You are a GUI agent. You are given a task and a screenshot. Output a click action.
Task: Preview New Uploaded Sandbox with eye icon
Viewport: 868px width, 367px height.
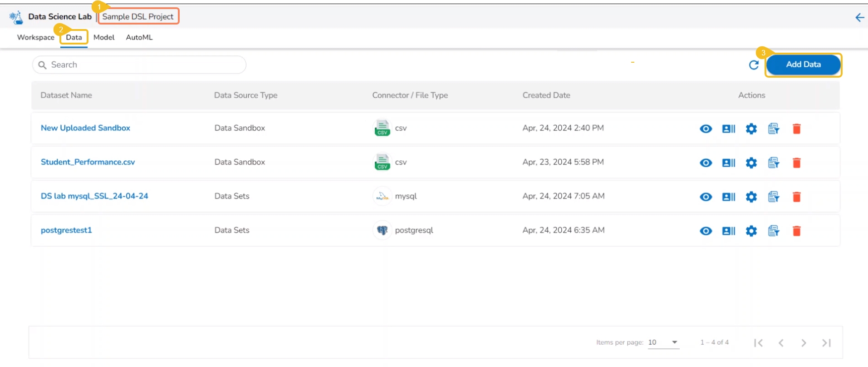(706, 129)
